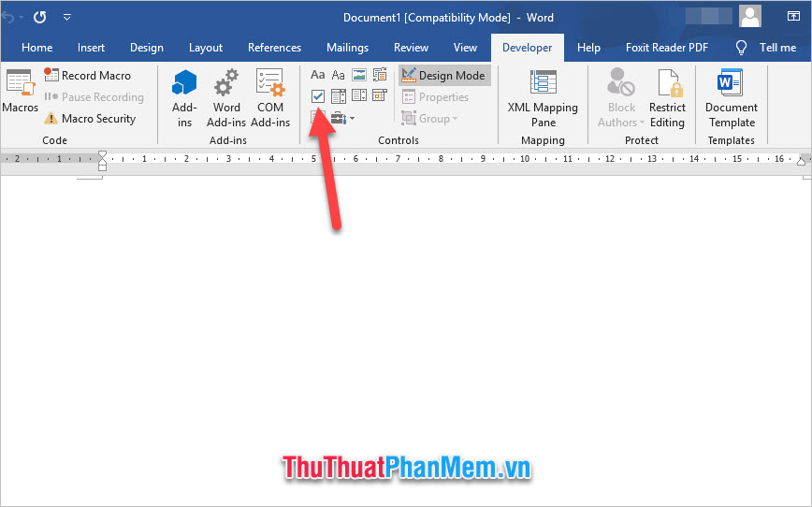
Task: Open XML Mapping Pane
Action: pos(543,98)
